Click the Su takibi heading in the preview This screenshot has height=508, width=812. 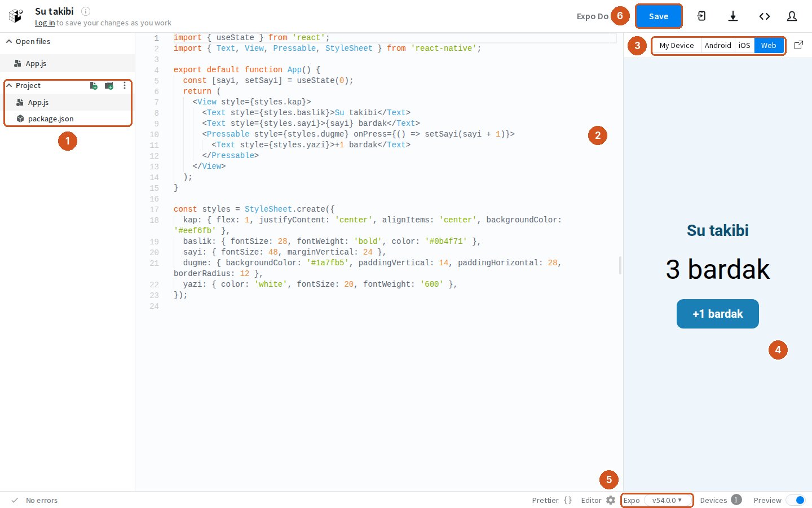coord(718,230)
